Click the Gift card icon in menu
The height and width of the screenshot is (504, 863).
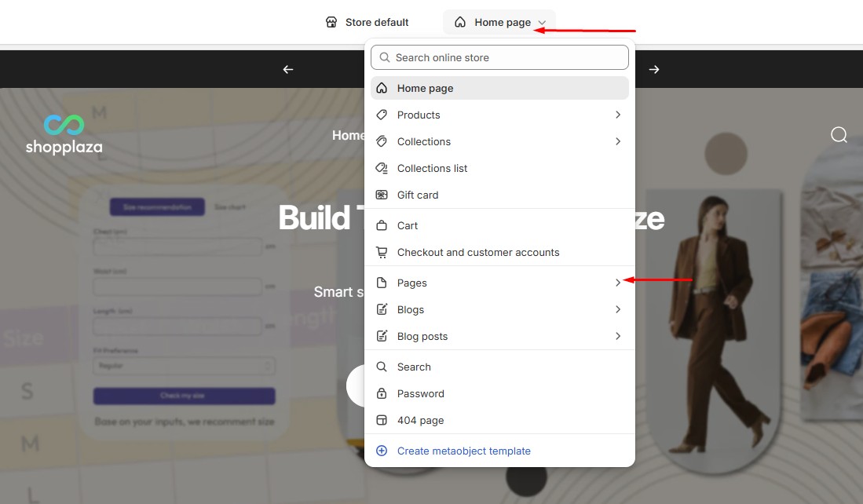(382, 195)
